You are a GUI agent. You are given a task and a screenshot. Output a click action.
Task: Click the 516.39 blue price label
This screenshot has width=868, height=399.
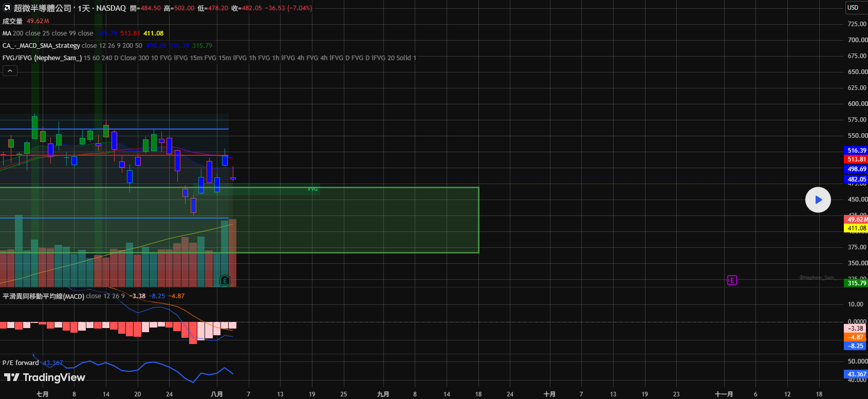[x=856, y=151]
